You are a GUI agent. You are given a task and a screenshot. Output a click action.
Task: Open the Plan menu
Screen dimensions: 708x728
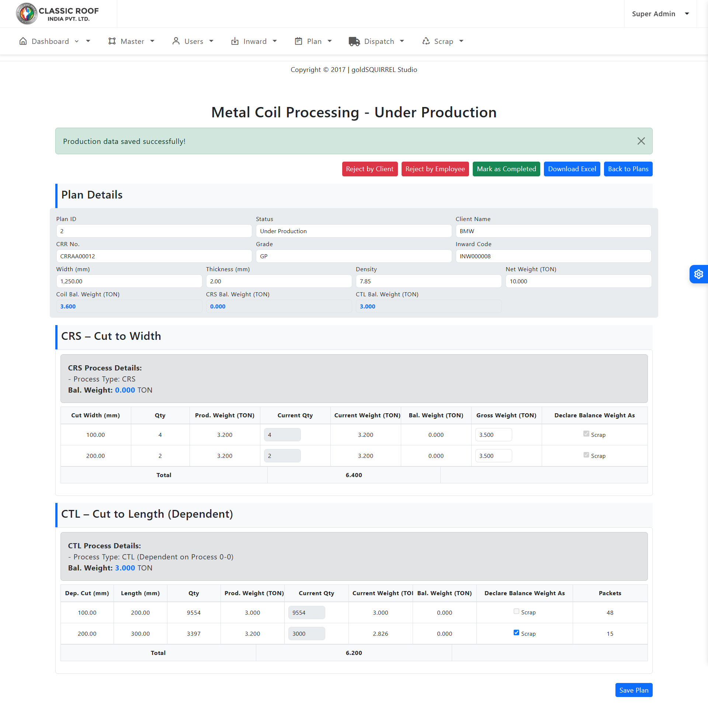pos(314,41)
